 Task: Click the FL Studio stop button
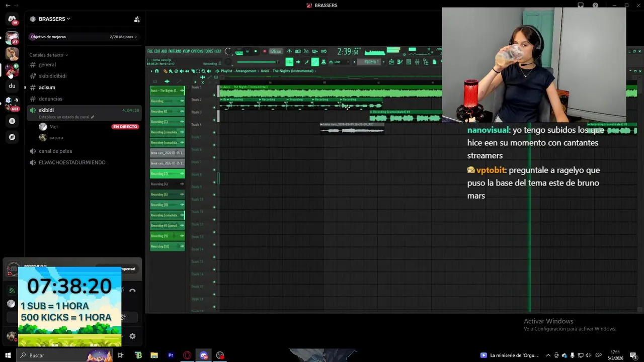click(256, 51)
